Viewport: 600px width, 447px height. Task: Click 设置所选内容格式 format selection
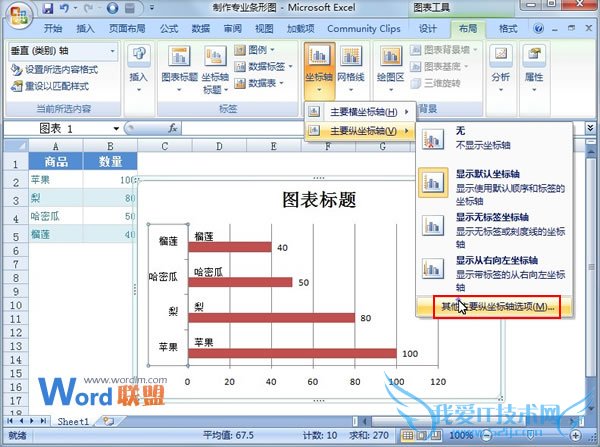pyautogui.click(x=54, y=70)
